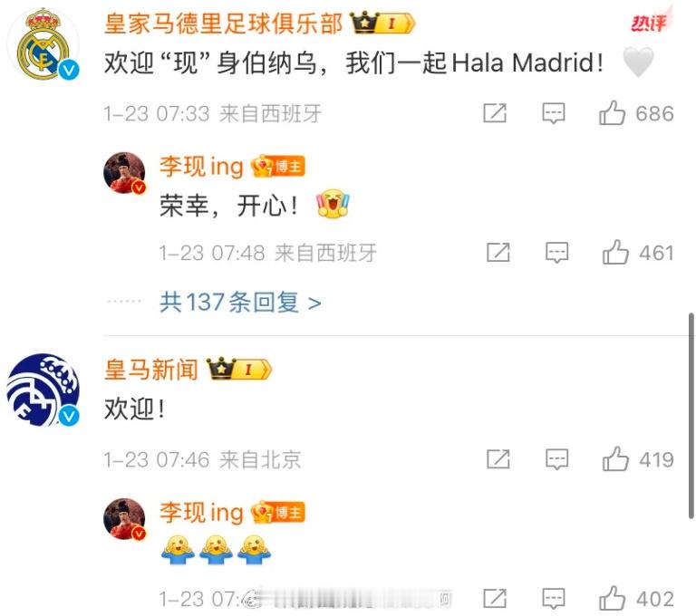Like the Real Madrid club comment with 686 likes
This screenshot has width=696, height=616.
point(612,112)
